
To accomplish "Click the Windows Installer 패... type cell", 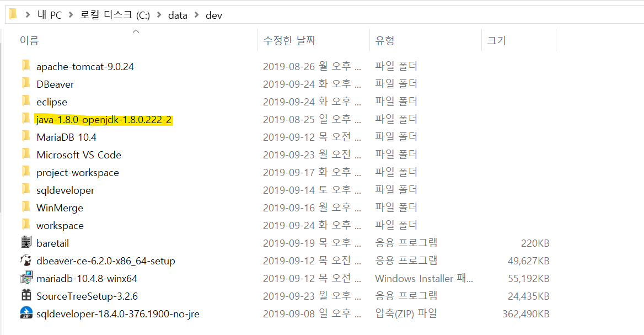I will click(x=424, y=278).
